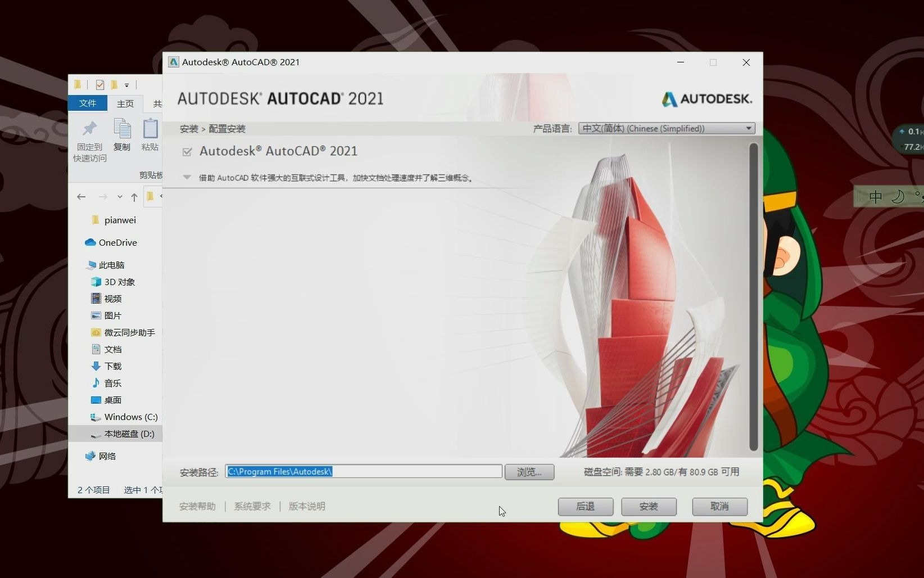Image resolution: width=924 pixels, height=578 pixels.
Task: Click the 安装 install button
Action: [649, 506]
